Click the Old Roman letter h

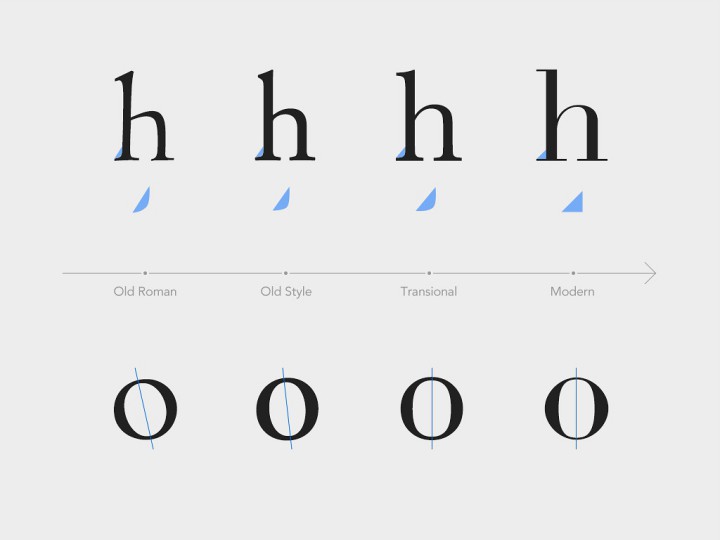click(144, 116)
